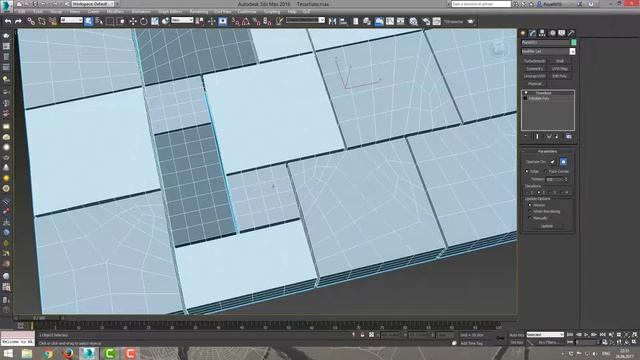Choose Operate On polygons button
640x360 pixels.
click(563, 162)
